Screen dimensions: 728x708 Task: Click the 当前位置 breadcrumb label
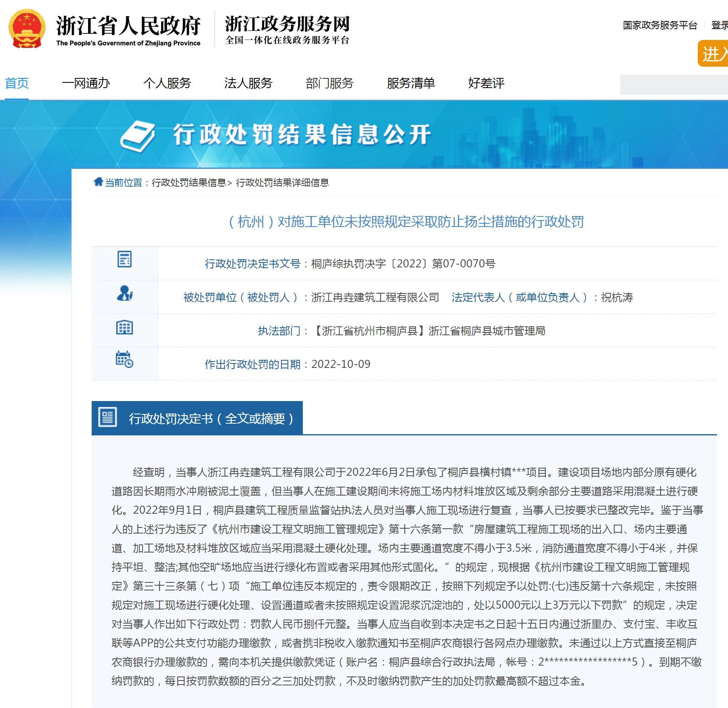click(x=124, y=183)
